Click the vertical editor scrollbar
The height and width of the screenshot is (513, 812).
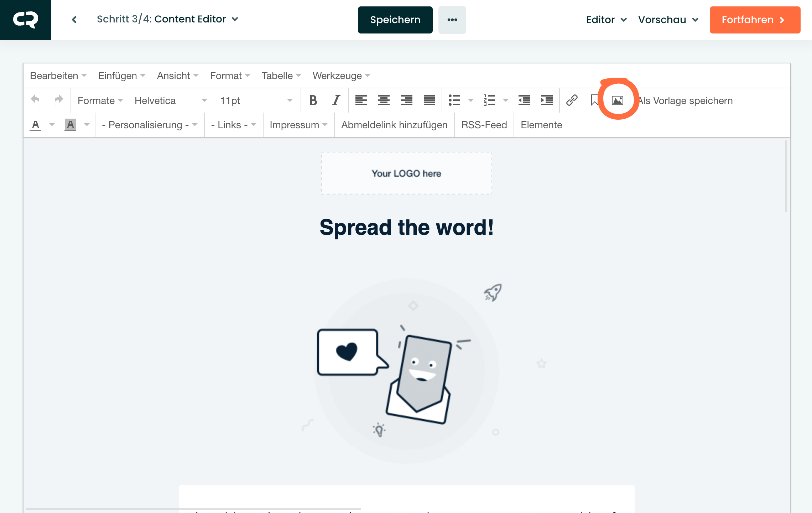[786, 176]
